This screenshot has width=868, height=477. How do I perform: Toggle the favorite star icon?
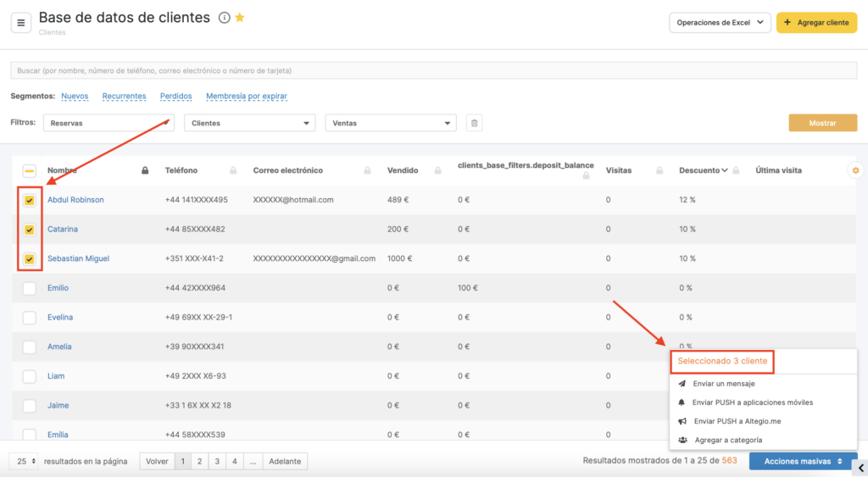[240, 18]
